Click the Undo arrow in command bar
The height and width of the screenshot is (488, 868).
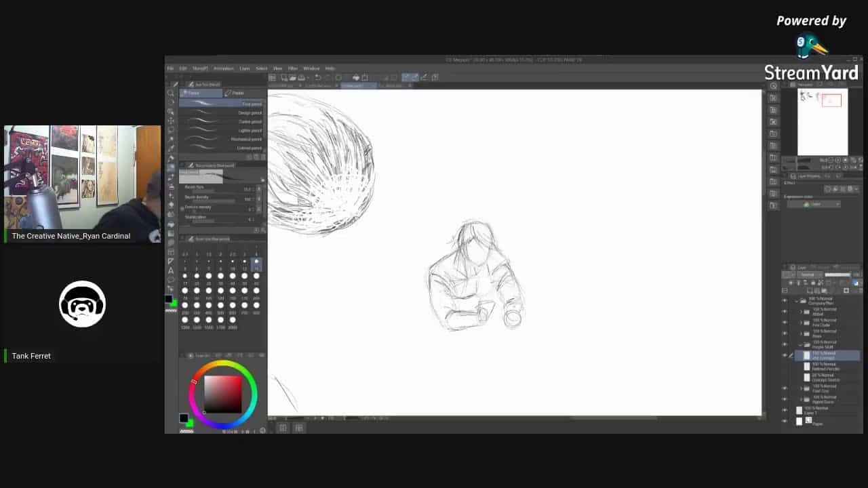pyautogui.click(x=317, y=77)
